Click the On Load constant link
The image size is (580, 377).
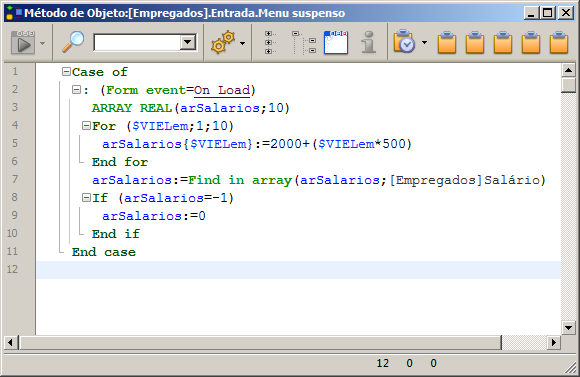click(222, 90)
